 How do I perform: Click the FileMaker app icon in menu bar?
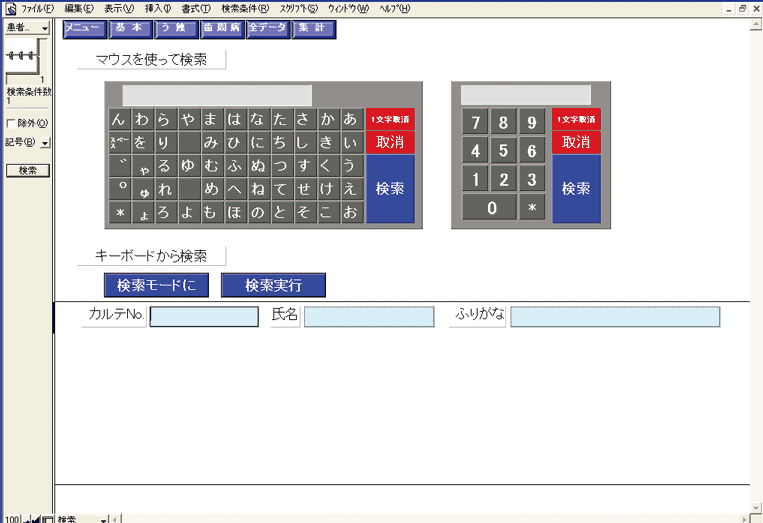pos(9,8)
